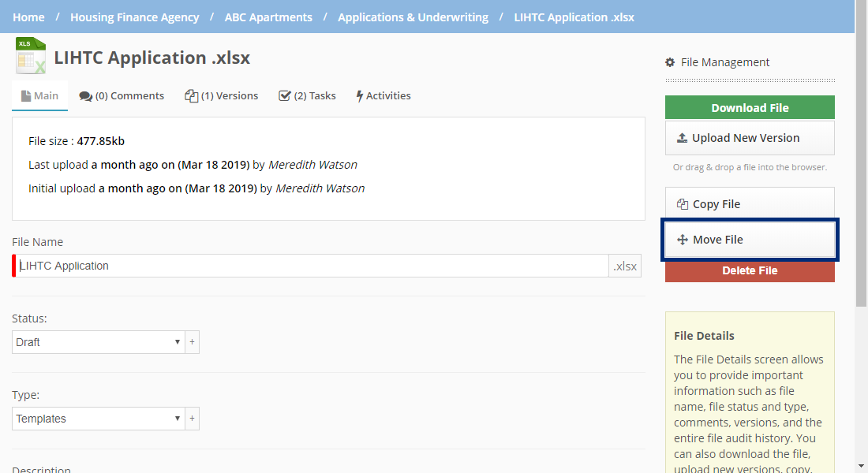
Task: Switch to the (1) Versions tab
Action: point(222,96)
